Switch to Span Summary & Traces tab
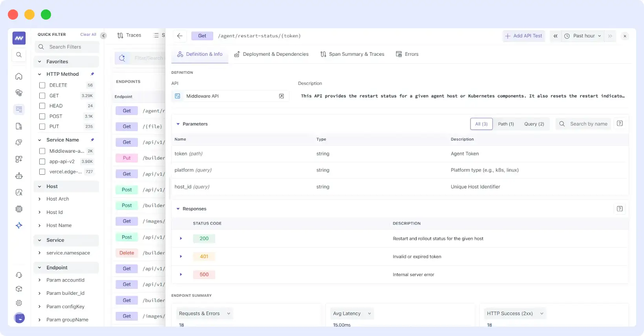Viewport: 644px width, 336px height. point(352,54)
